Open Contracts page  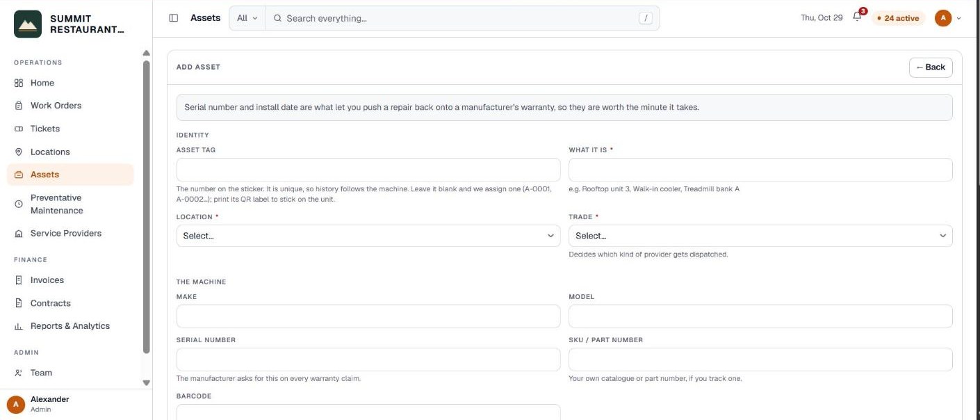pos(70,303)
